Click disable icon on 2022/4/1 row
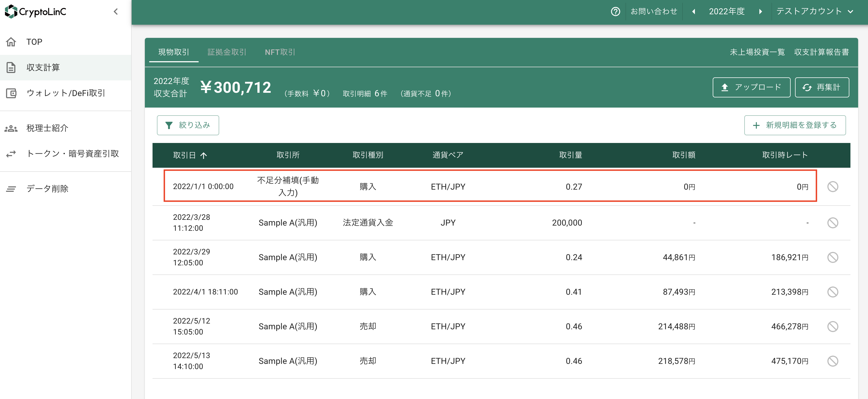The height and width of the screenshot is (399, 868). pos(833,292)
